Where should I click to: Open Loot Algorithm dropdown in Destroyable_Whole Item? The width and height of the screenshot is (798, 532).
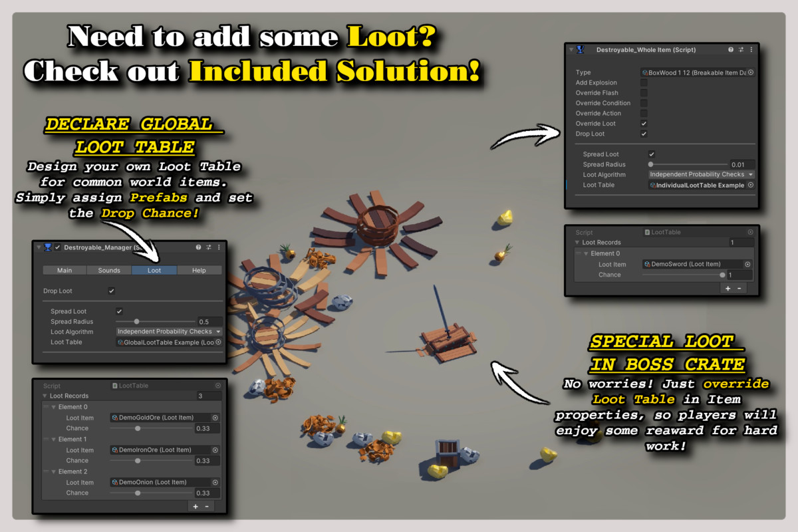(x=702, y=174)
